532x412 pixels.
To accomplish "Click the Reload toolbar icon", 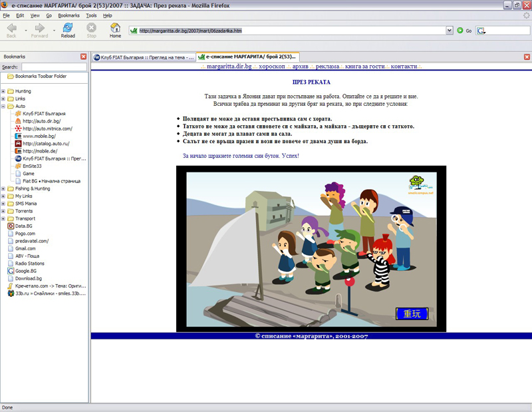I will click(x=68, y=30).
